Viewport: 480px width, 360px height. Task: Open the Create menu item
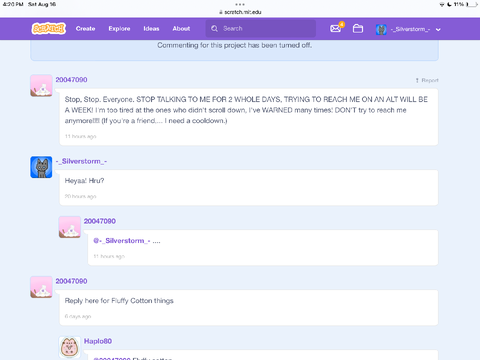(85, 29)
